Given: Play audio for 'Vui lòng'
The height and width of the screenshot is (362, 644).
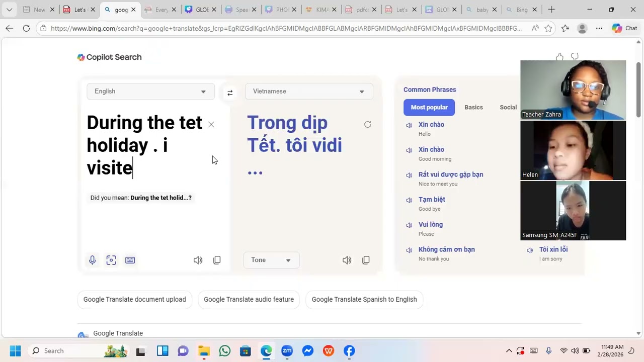Looking at the screenshot, I should pyautogui.click(x=409, y=225).
